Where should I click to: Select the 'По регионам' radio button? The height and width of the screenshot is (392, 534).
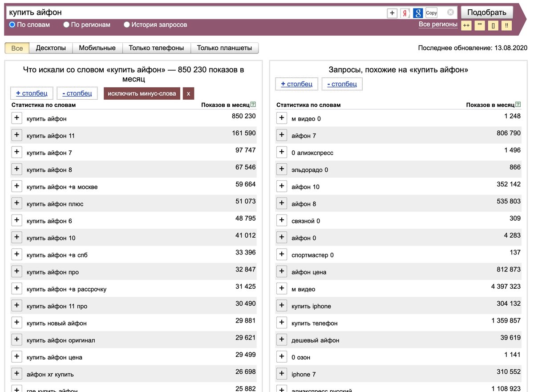66,25
